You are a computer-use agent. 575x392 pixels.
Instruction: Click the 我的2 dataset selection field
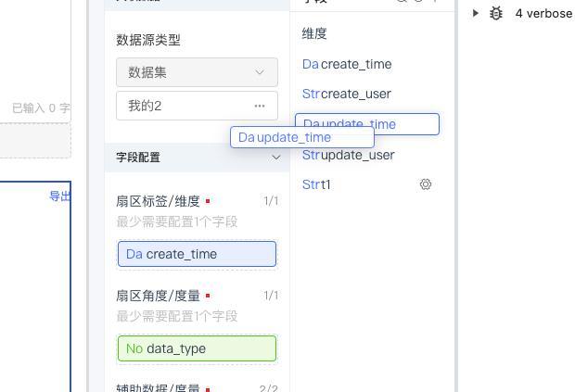tap(197, 106)
